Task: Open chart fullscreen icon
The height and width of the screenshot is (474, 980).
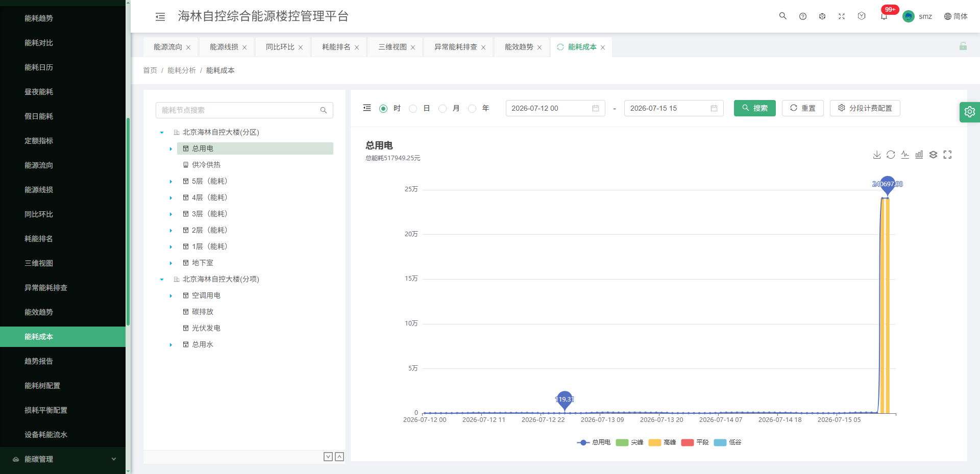Action: pyautogui.click(x=948, y=155)
